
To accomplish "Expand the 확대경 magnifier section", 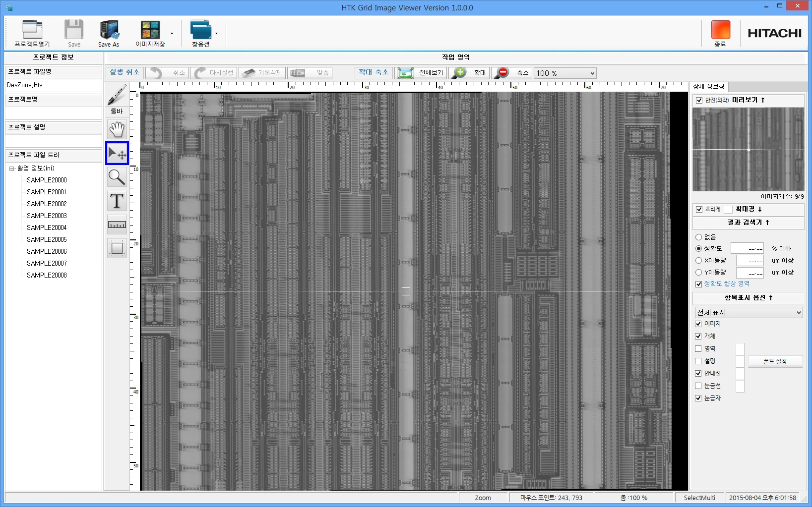I will (749, 209).
